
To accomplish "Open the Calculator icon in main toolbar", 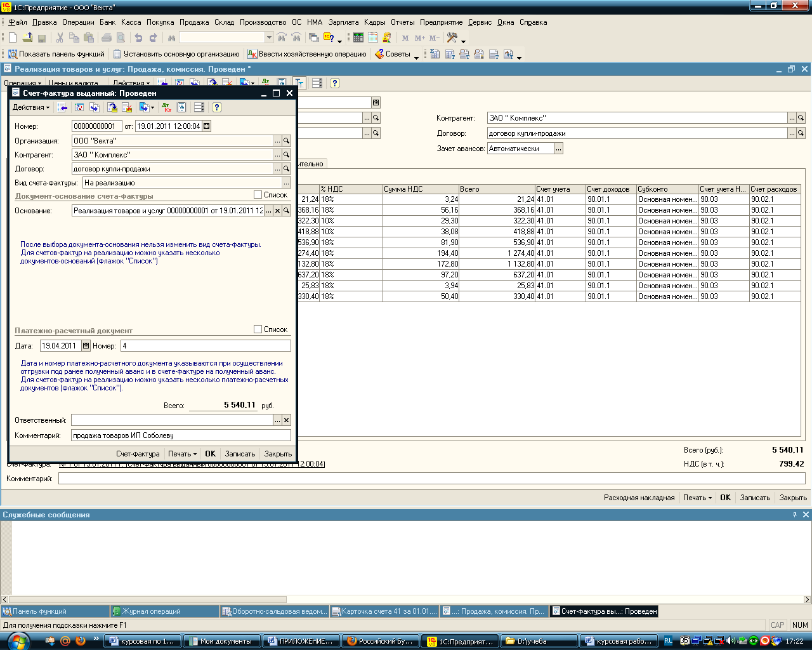I will pyautogui.click(x=358, y=37).
